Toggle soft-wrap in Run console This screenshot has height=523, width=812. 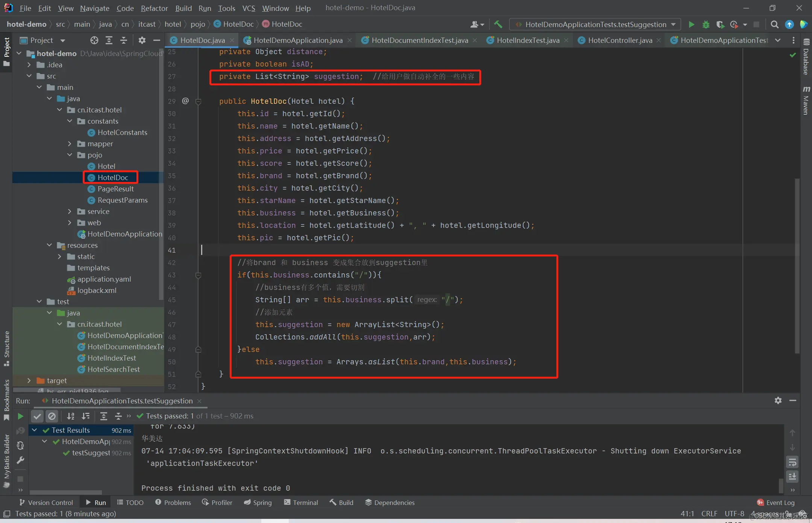792,462
